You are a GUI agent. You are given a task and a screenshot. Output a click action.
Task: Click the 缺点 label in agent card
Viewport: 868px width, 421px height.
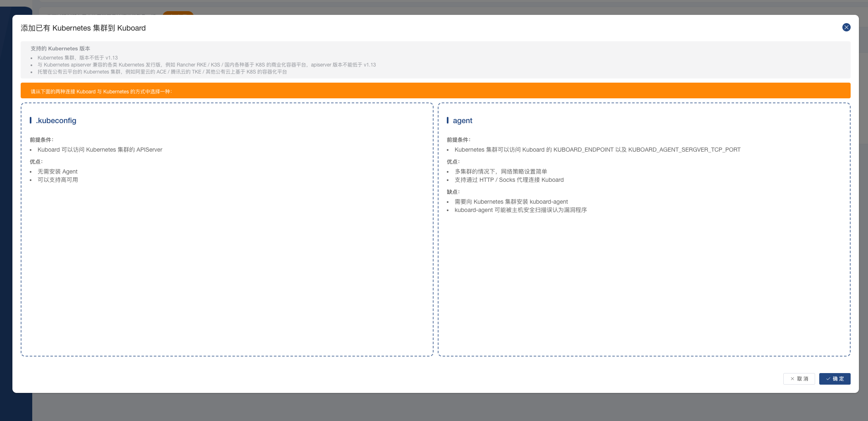(x=453, y=192)
